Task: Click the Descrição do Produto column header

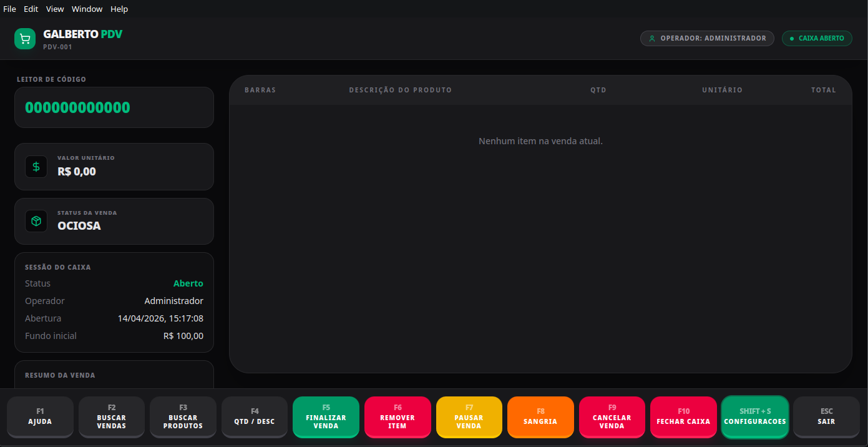Action: point(400,90)
